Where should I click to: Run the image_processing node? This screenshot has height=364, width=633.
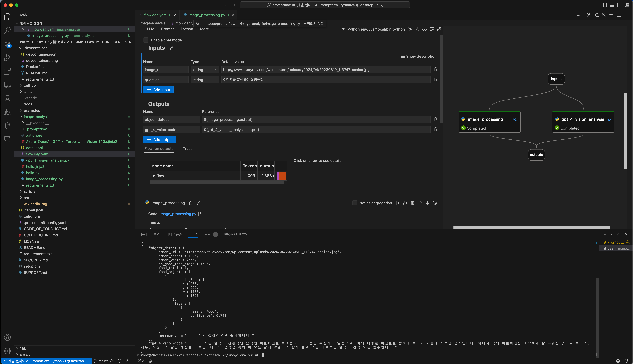pyautogui.click(x=398, y=203)
